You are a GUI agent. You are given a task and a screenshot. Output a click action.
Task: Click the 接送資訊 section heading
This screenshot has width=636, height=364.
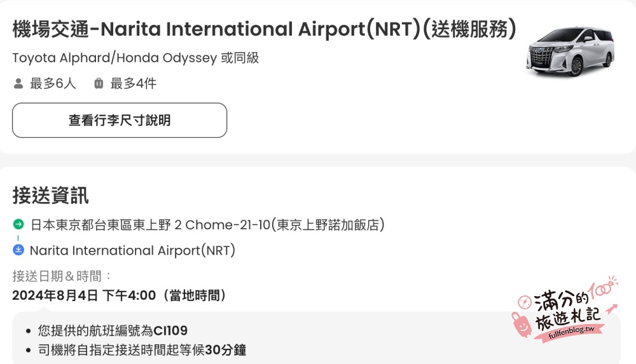tap(50, 196)
